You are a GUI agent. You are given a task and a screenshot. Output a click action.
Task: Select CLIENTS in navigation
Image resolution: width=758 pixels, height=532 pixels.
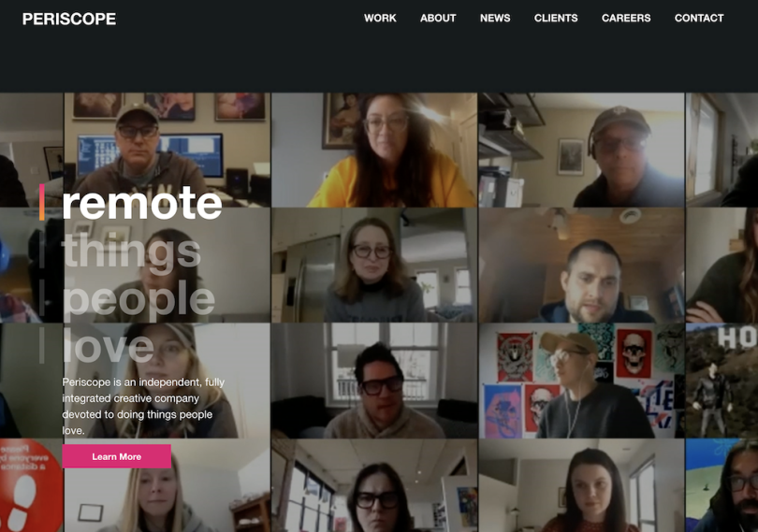[556, 18]
